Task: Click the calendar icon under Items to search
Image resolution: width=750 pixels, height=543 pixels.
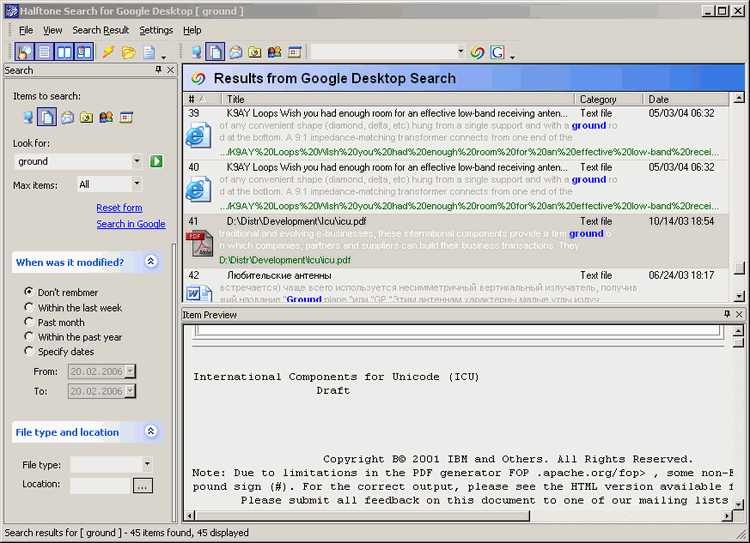Action: (x=126, y=118)
